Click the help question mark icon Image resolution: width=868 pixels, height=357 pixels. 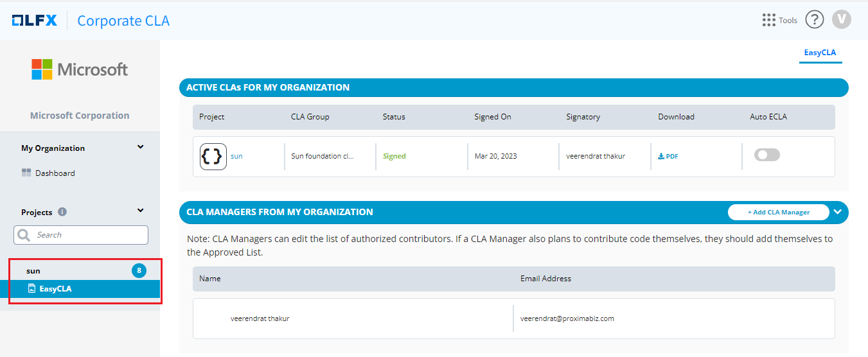click(814, 20)
